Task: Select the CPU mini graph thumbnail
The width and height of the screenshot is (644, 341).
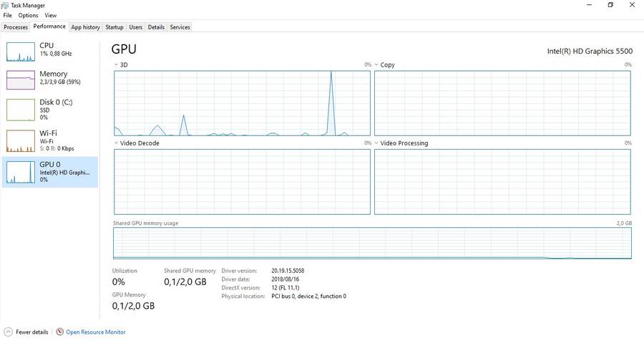Action: coord(20,51)
